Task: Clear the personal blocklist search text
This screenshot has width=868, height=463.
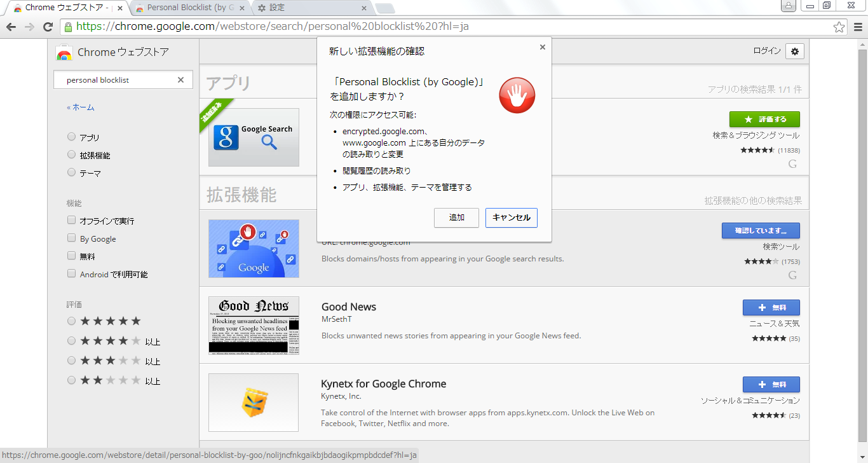Action: [x=180, y=80]
